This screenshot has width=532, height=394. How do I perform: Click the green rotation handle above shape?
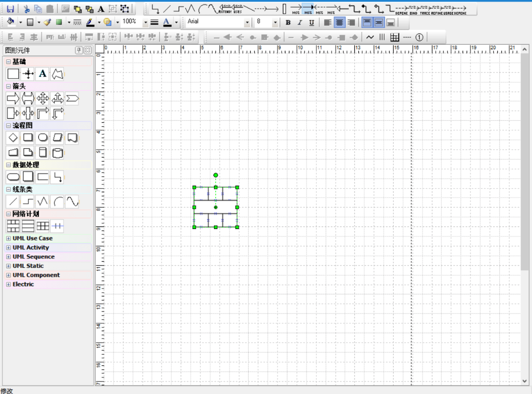point(215,175)
